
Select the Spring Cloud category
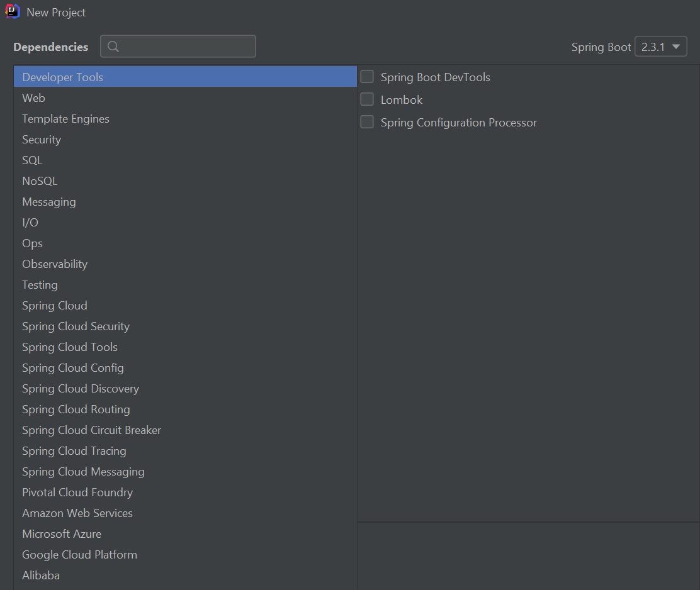tap(185, 306)
